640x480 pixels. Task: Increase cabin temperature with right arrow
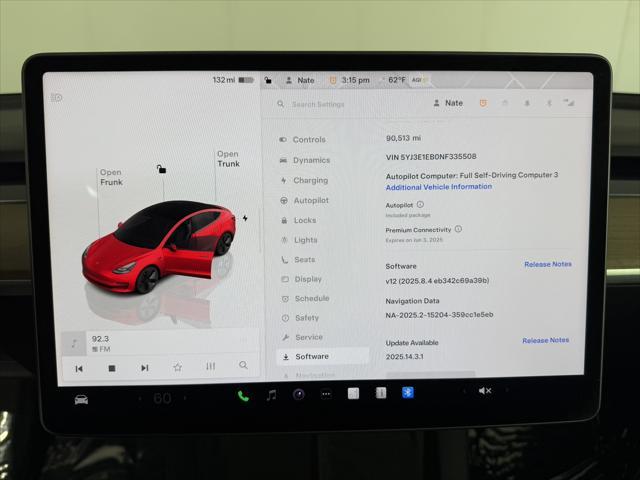point(185,397)
